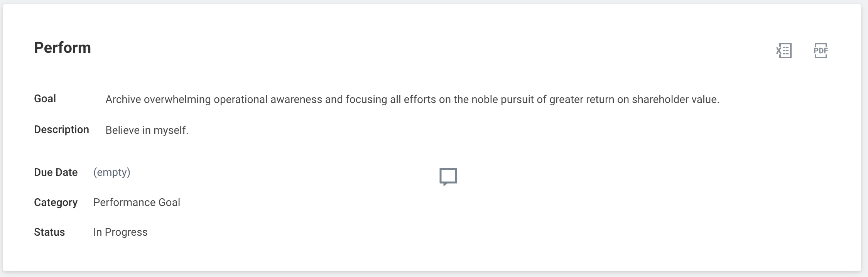Image resolution: width=868 pixels, height=277 pixels.
Task: Click the phrase 'noble pursuit' in goal
Action: pyautogui.click(x=503, y=100)
